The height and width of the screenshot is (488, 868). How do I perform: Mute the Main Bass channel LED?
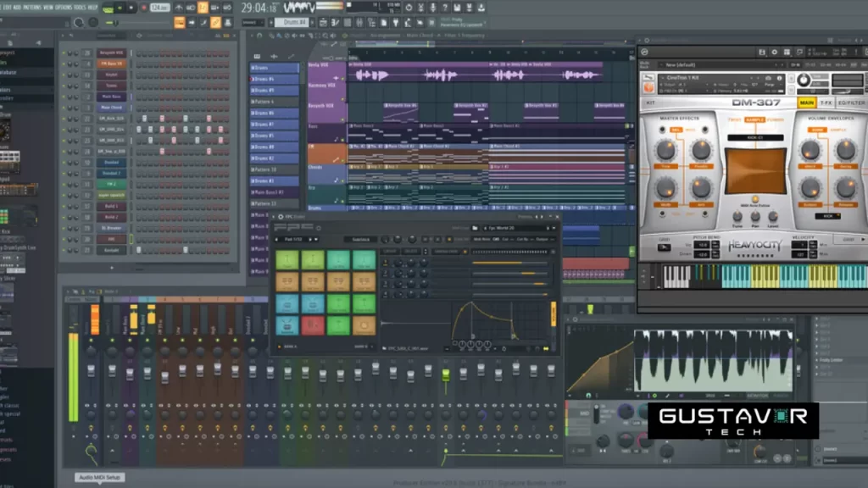64,97
